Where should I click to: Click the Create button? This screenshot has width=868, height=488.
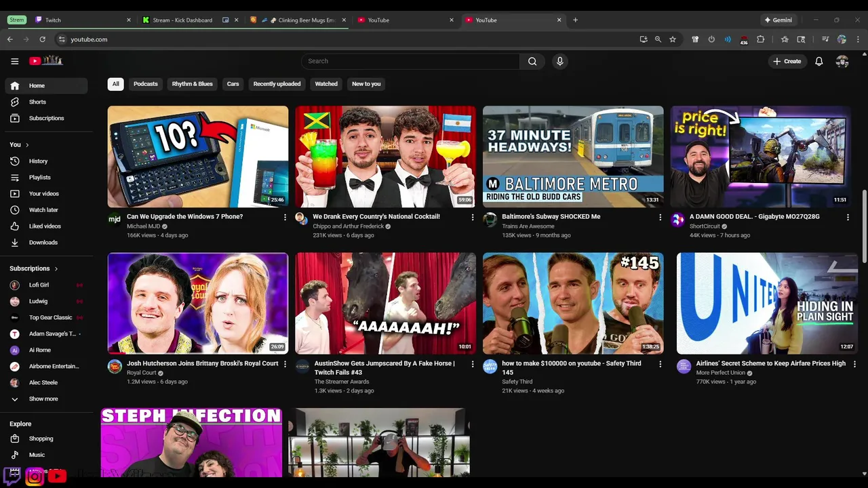pos(787,61)
